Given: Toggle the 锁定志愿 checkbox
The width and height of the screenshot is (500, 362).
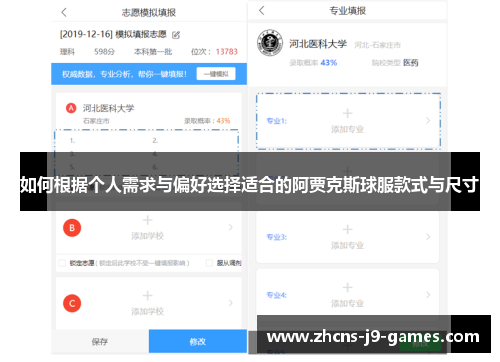Looking at the screenshot, I should coord(62,263).
